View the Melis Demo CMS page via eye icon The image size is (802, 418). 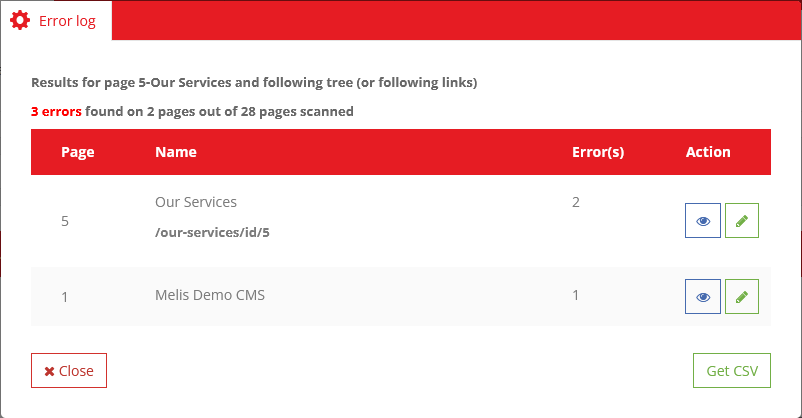pyautogui.click(x=703, y=296)
